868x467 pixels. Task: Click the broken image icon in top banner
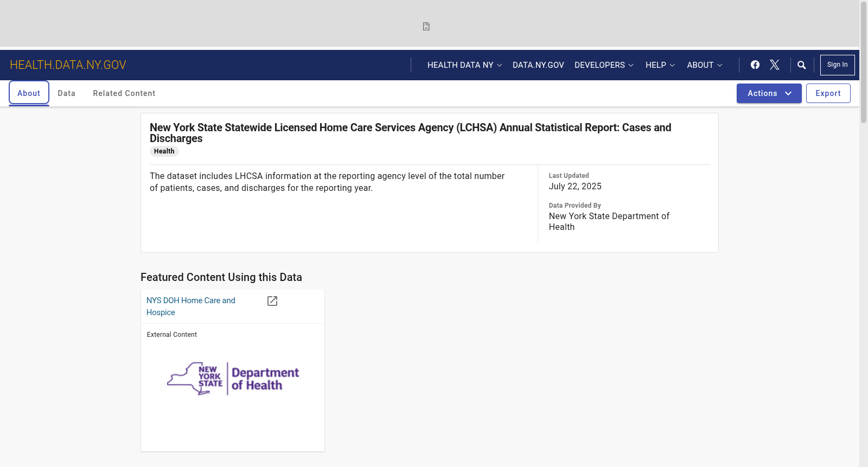click(x=426, y=27)
